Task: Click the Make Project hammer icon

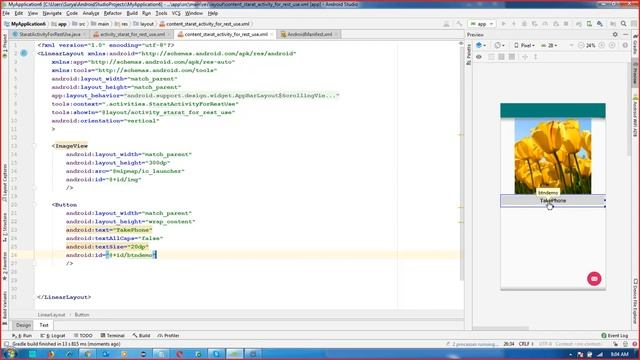Action: click(x=459, y=24)
